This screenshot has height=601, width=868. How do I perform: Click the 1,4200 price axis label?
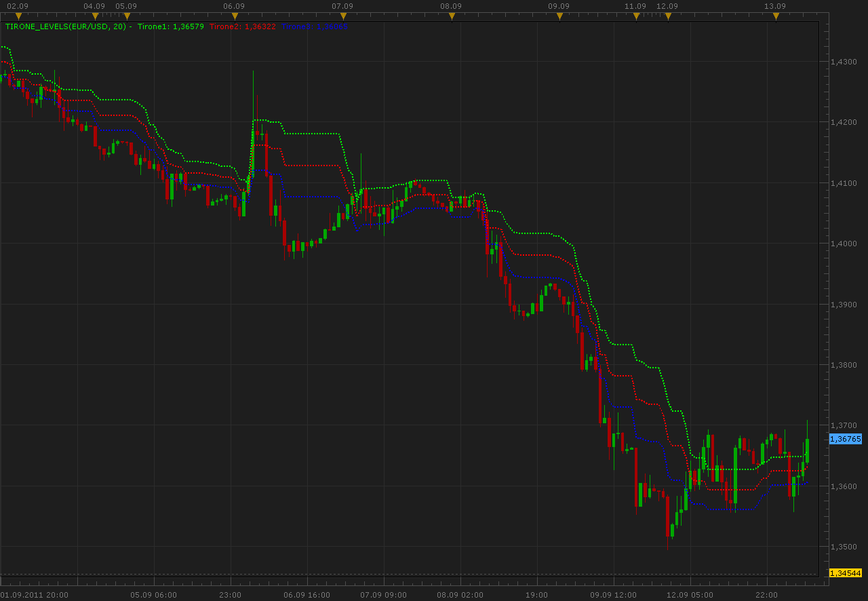844,122
